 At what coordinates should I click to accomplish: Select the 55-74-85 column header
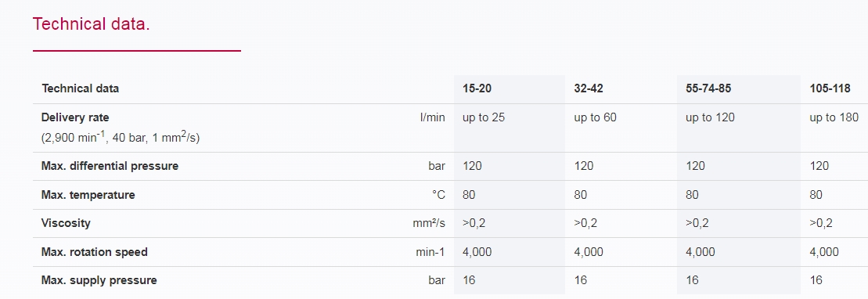(x=708, y=88)
